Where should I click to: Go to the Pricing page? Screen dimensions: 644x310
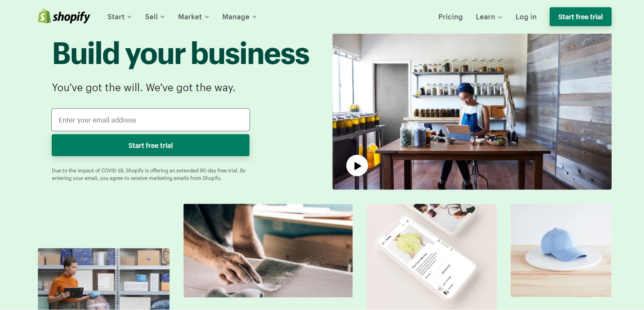click(x=450, y=17)
